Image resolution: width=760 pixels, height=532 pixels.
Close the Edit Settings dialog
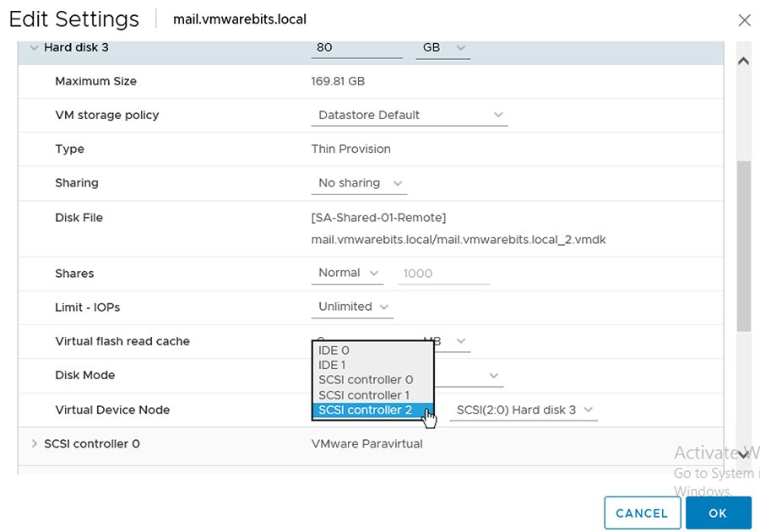pos(744,20)
